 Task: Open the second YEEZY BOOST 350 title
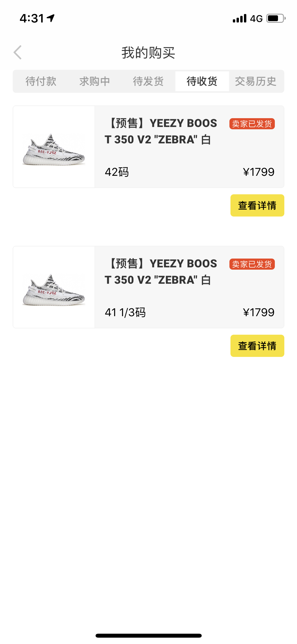161,272
